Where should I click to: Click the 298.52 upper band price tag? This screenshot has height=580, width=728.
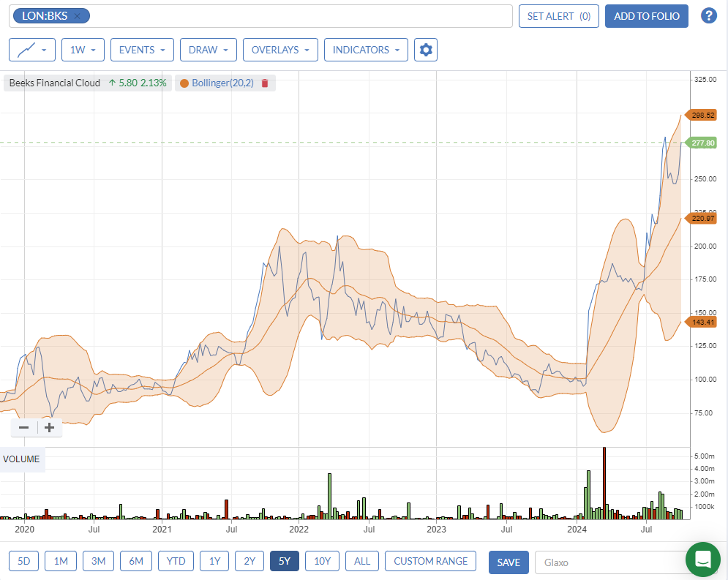[x=702, y=115]
